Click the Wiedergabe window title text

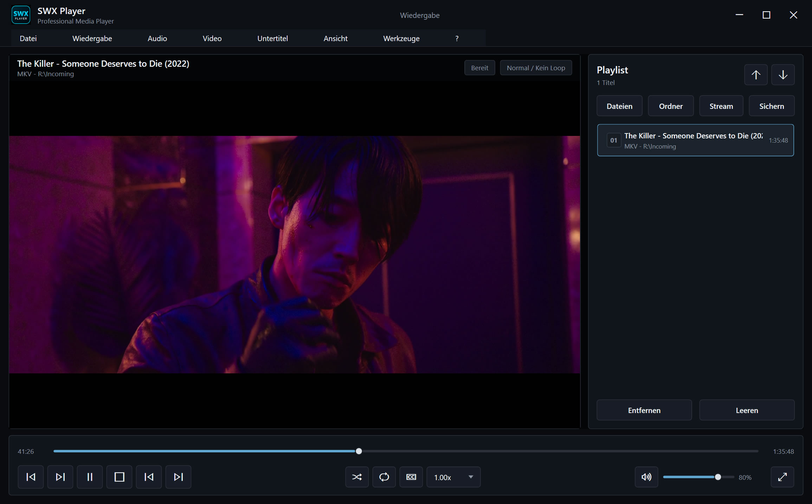coord(420,15)
